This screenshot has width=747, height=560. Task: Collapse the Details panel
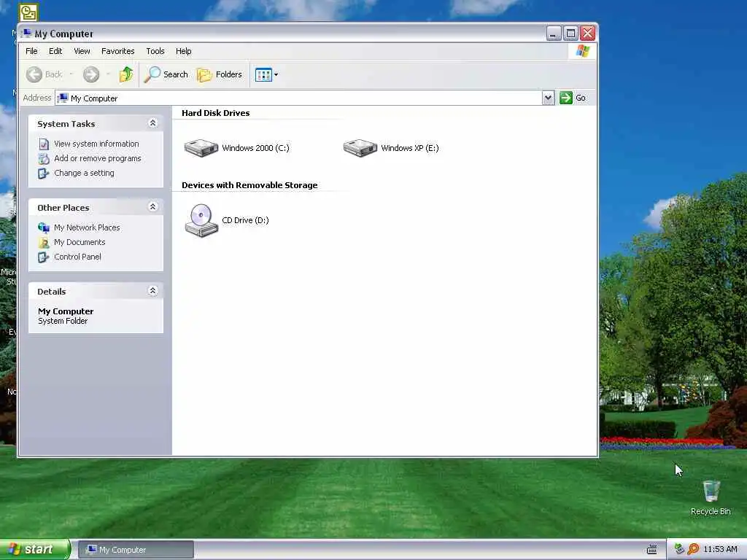pos(153,290)
